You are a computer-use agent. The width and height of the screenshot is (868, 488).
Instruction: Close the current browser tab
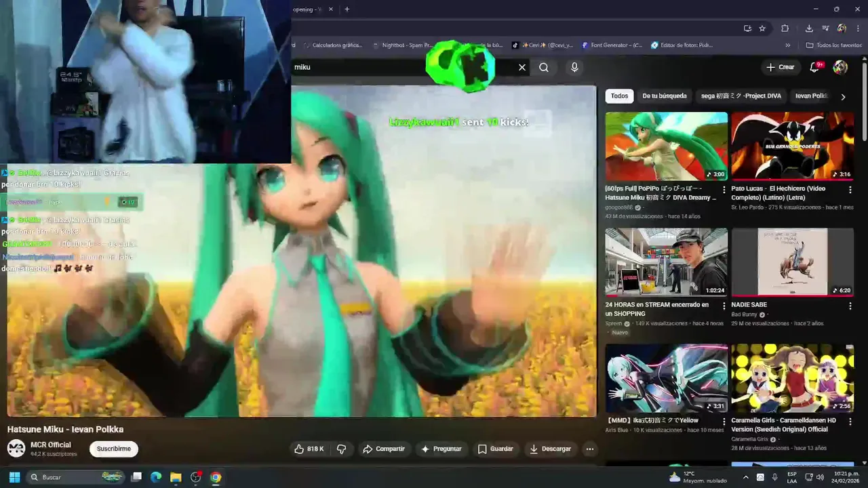tap(331, 9)
